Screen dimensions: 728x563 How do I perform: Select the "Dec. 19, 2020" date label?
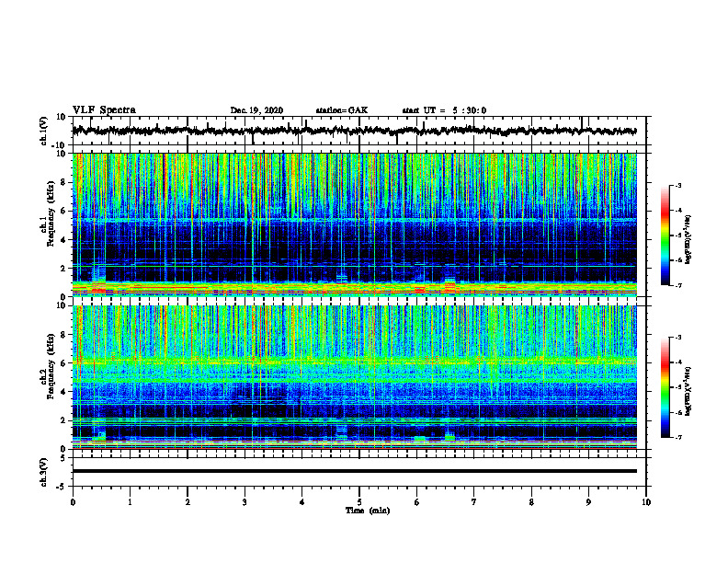256,110
